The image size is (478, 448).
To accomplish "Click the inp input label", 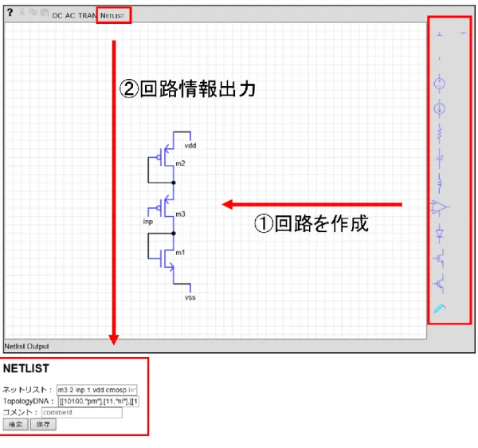I will click(x=148, y=222).
